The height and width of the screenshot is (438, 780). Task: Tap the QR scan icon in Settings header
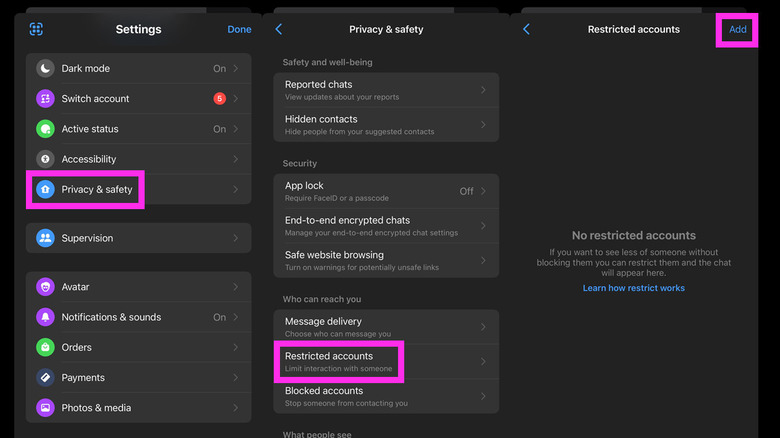point(37,29)
